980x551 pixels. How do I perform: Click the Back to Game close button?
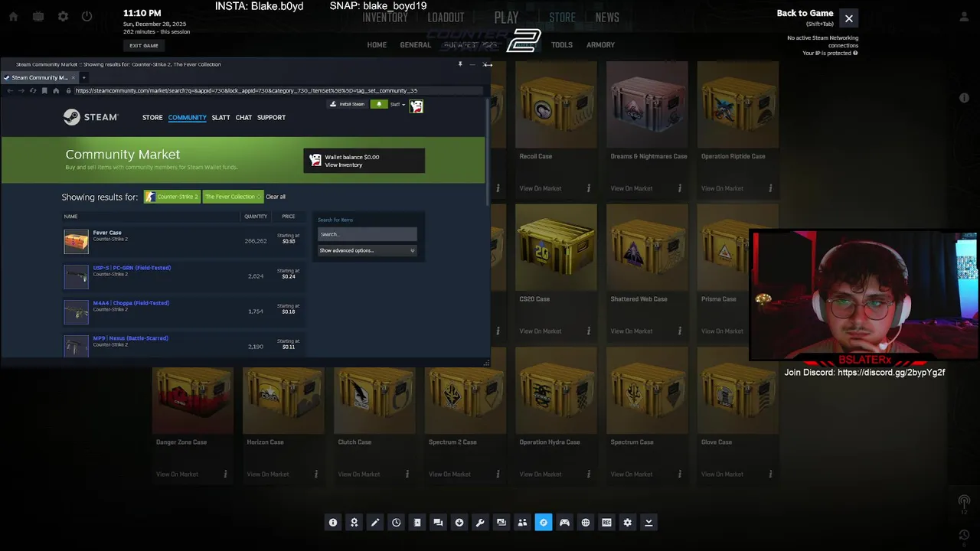(848, 18)
